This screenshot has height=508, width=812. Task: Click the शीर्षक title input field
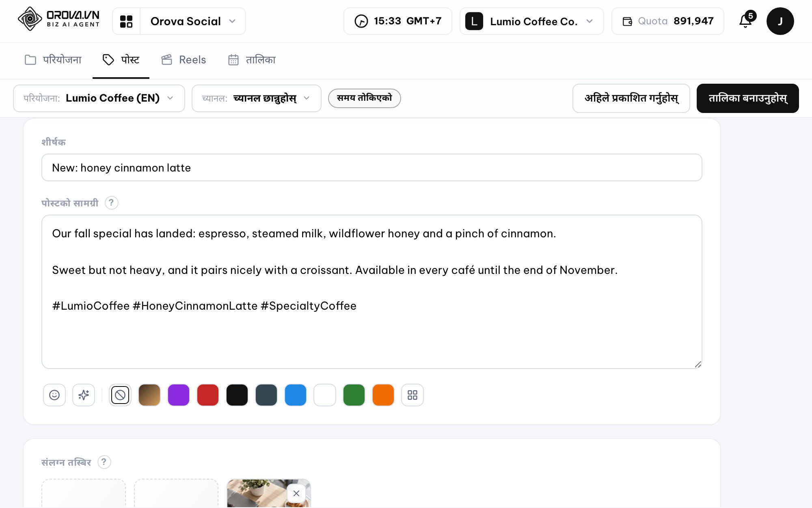371,167
